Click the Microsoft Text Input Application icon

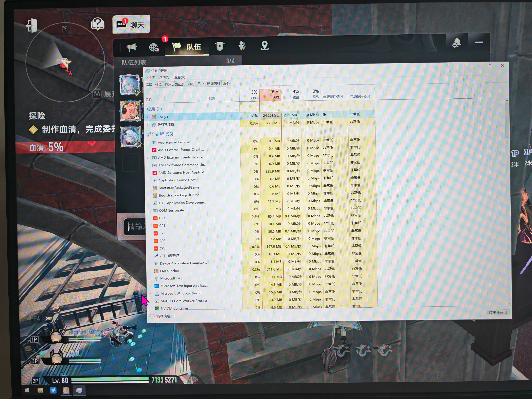pos(157,286)
